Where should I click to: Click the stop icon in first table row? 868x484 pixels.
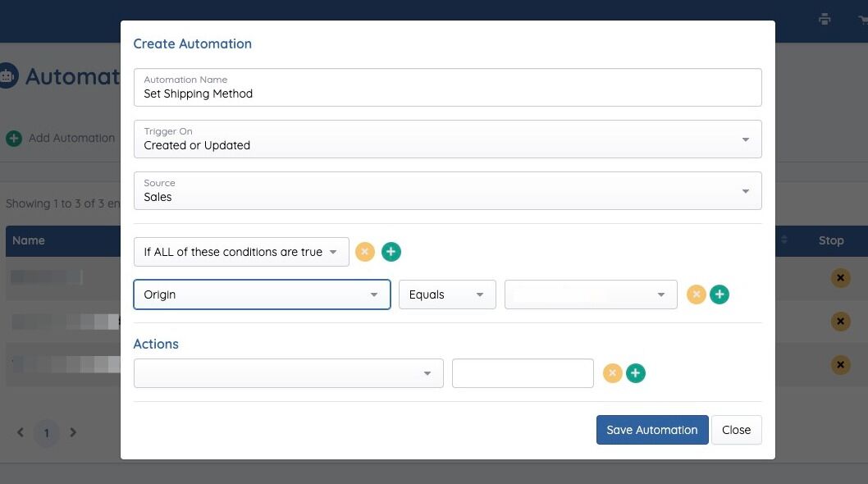840,278
